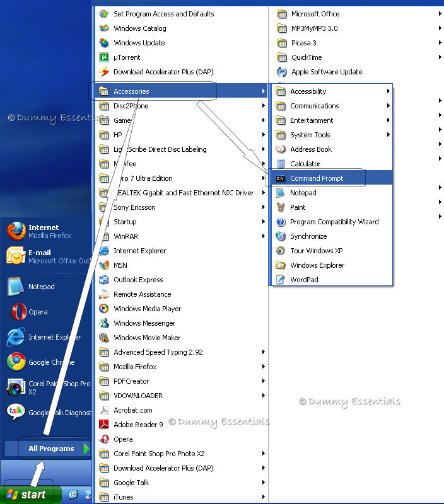This screenshot has height=504, width=444.
Task: Click Google Chrome icon in start menu
Action: [x=16, y=362]
